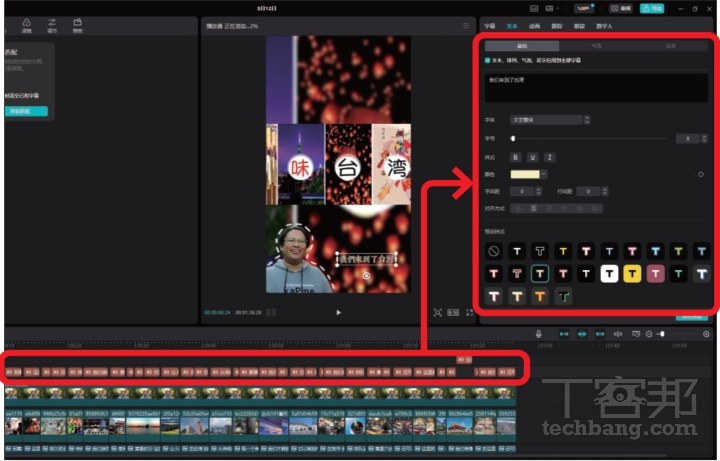
Task: Choose the orange T preset style
Action: [540, 296]
